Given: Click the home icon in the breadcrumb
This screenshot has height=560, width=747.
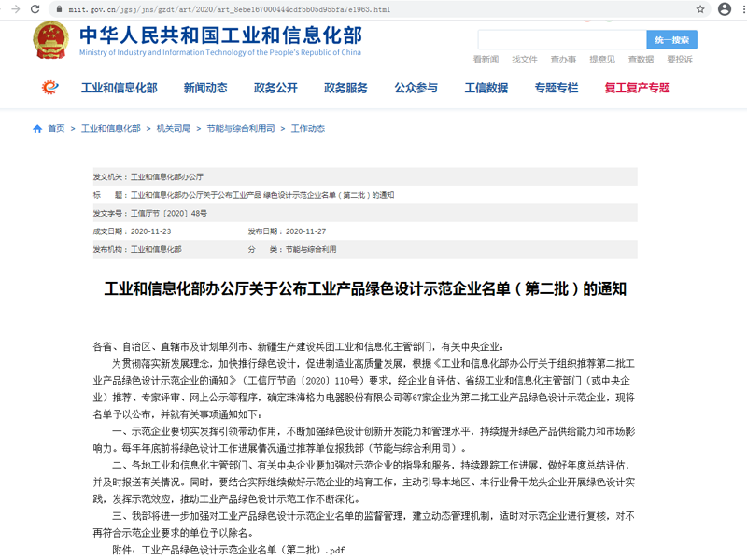Looking at the screenshot, I should click(x=37, y=129).
